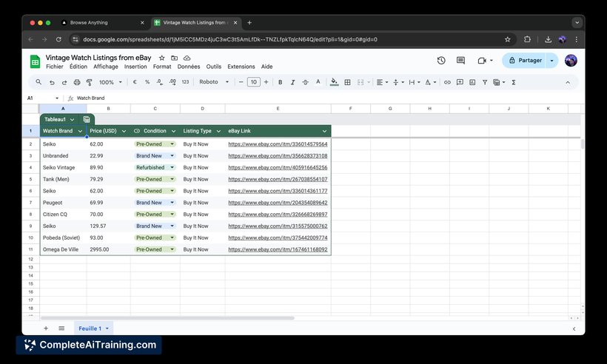Insert a chart from the toolbar
The image size is (607, 364).
coord(472,82)
